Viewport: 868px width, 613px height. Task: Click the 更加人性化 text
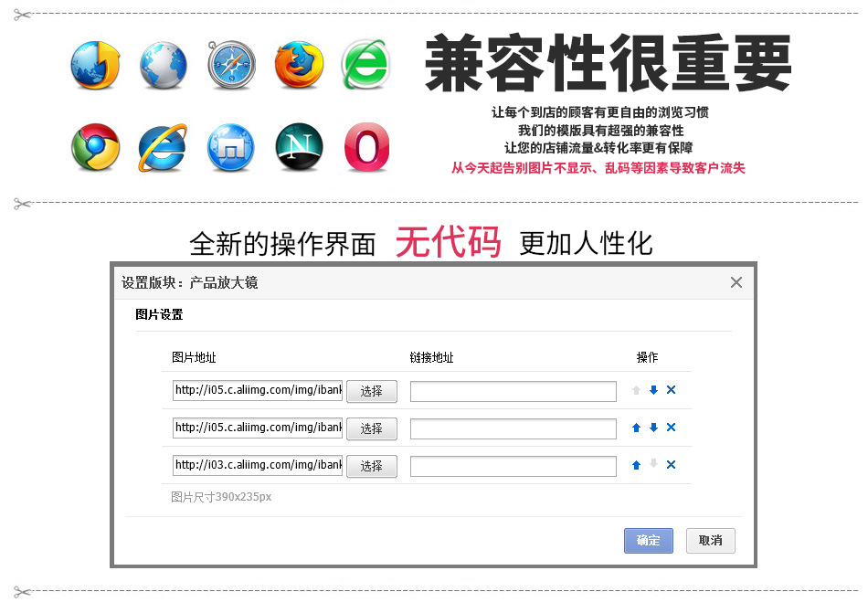[587, 243]
